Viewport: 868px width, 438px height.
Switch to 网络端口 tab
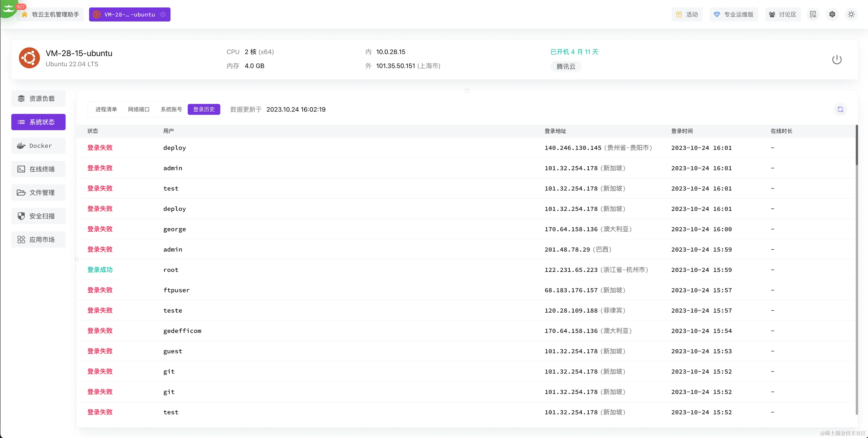(x=138, y=109)
